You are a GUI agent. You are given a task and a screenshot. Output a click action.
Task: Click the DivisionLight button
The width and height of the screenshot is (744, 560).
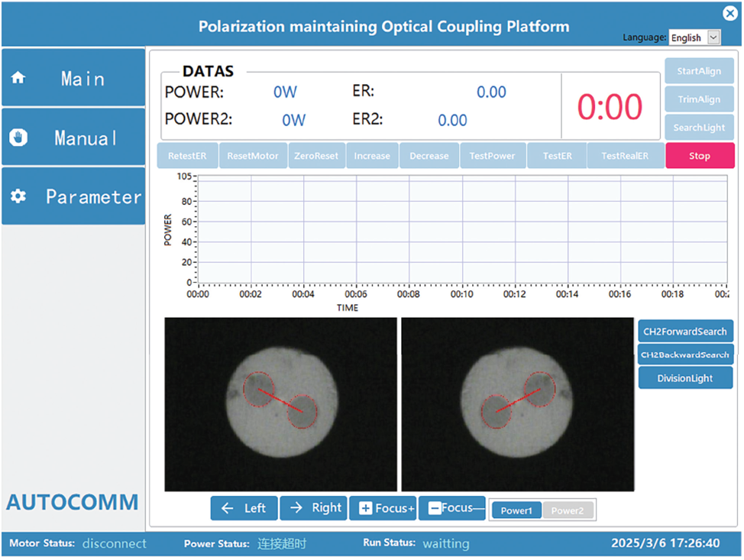[685, 378]
